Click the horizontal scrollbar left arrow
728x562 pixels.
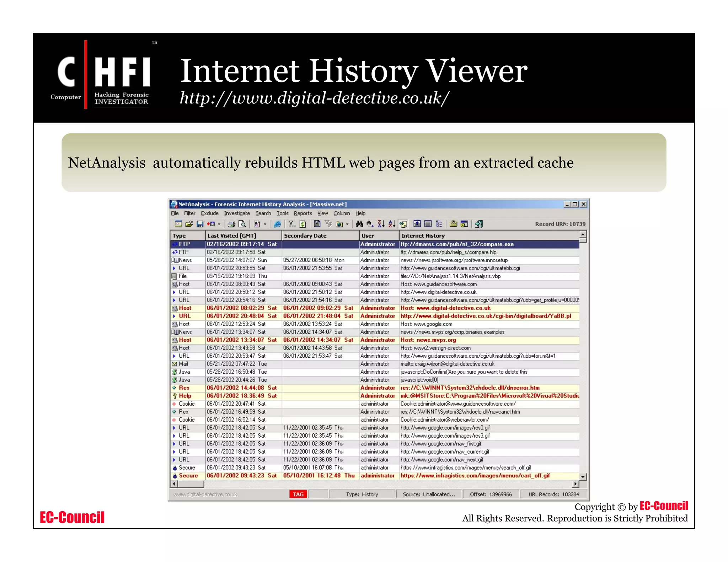click(174, 484)
